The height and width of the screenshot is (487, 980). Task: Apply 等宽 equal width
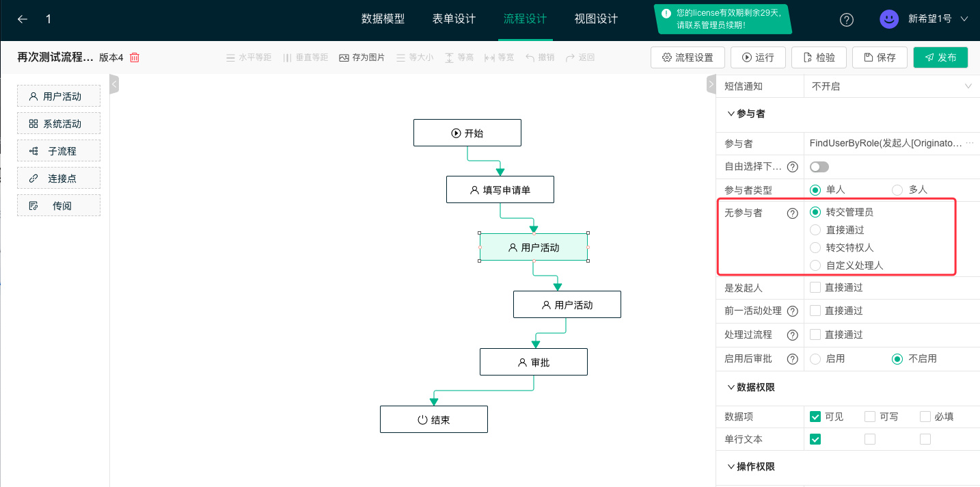pyautogui.click(x=499, y=57)
